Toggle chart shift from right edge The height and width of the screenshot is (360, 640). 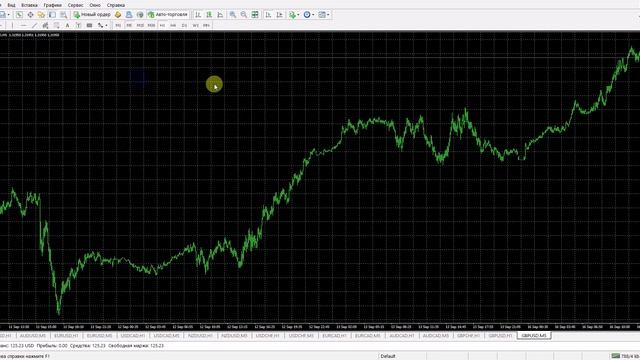click(x=280, y=15)
